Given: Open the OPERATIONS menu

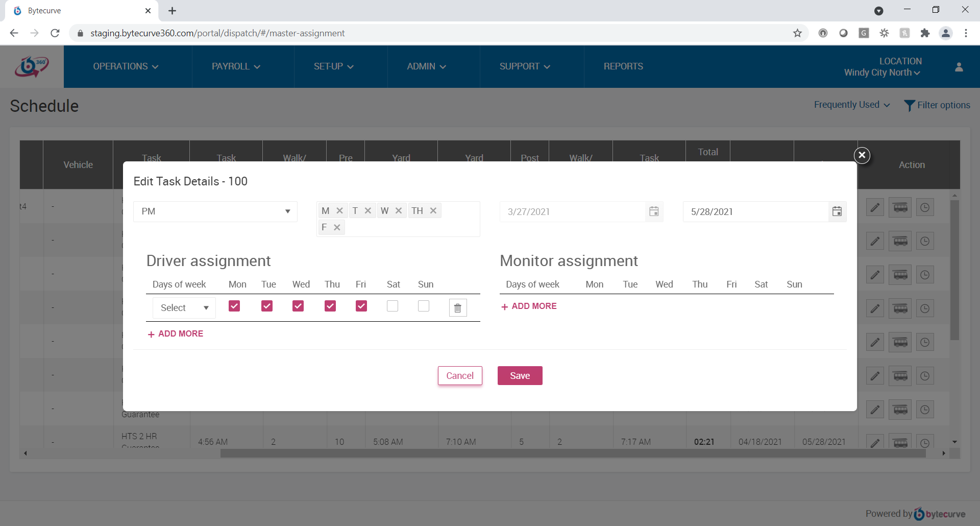Looking at the screenshot, I should 126,66.
